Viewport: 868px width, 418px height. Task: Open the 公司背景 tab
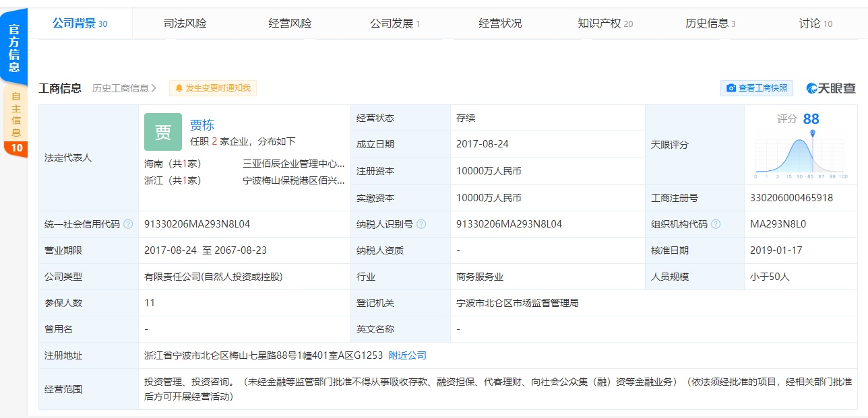80,24
